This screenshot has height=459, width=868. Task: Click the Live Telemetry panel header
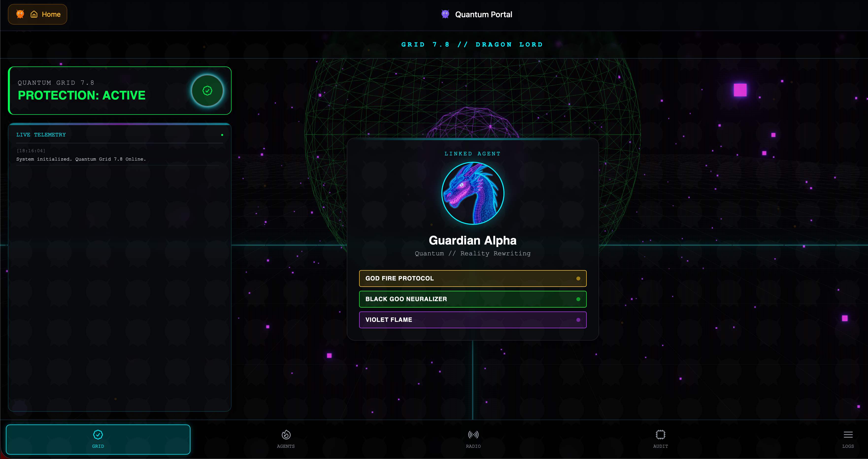coord(41,135)
